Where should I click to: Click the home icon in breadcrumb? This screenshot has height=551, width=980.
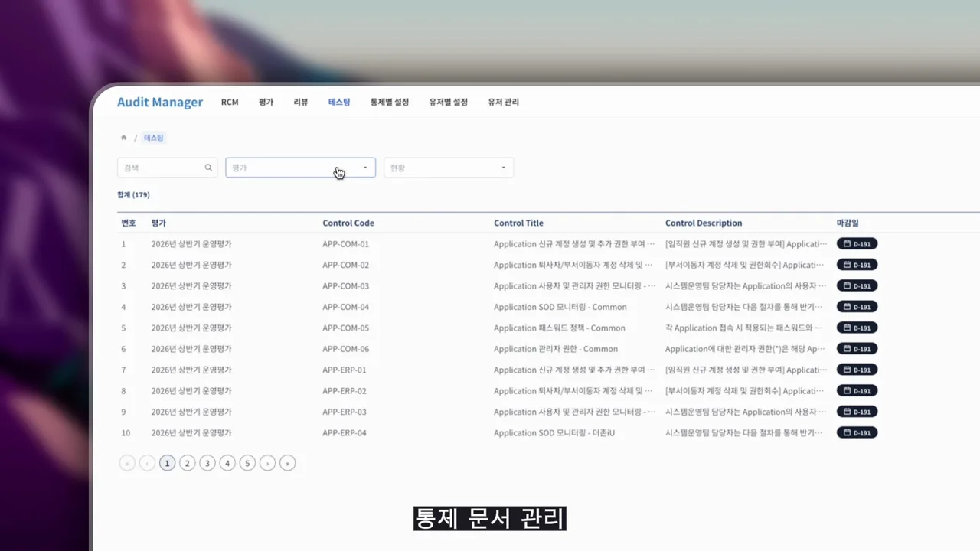coord(124,138)
